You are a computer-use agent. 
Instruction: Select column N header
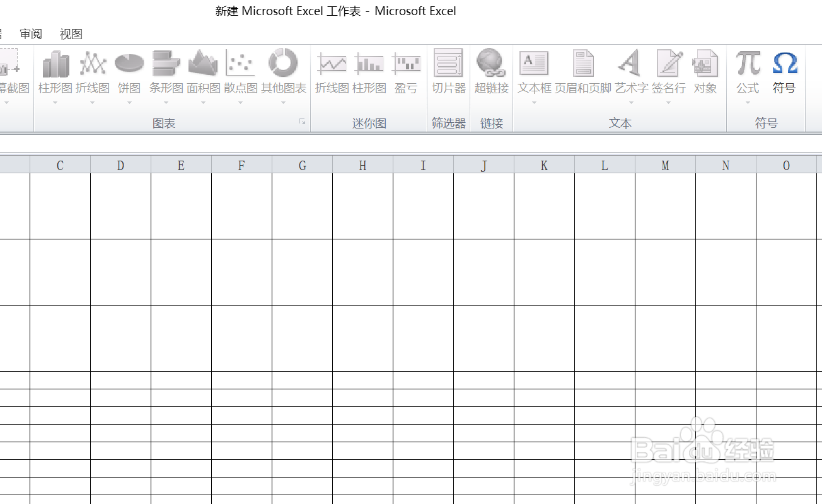tap(726, 165)
